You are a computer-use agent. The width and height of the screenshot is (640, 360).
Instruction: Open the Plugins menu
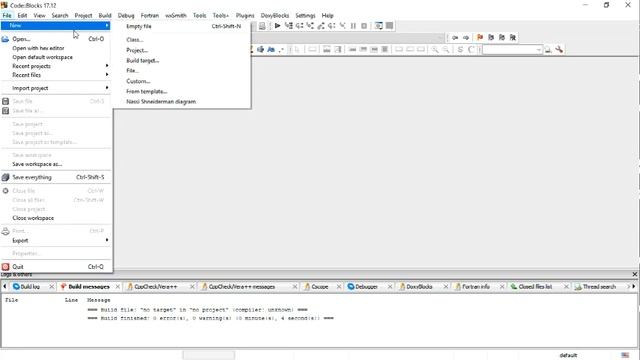pyautogui.click(x=245, y=16)
